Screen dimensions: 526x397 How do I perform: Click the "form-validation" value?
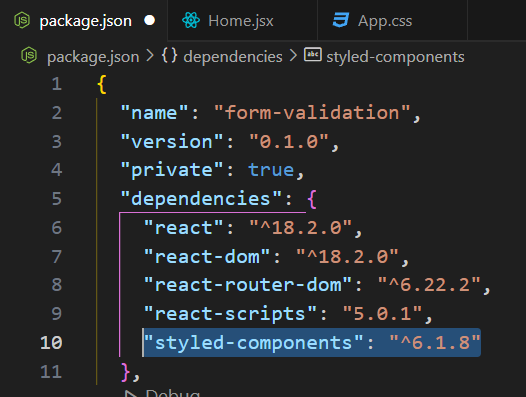tap(312, 112)
